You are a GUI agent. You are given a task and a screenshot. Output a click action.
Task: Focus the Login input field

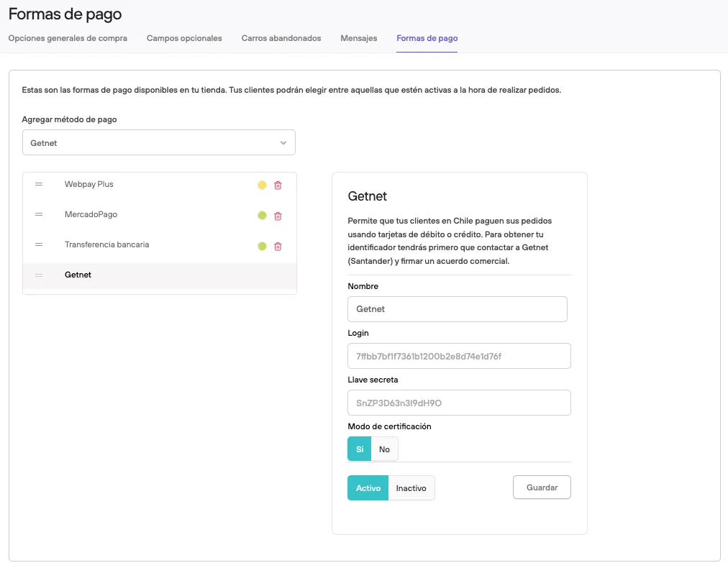click(459, 356)
